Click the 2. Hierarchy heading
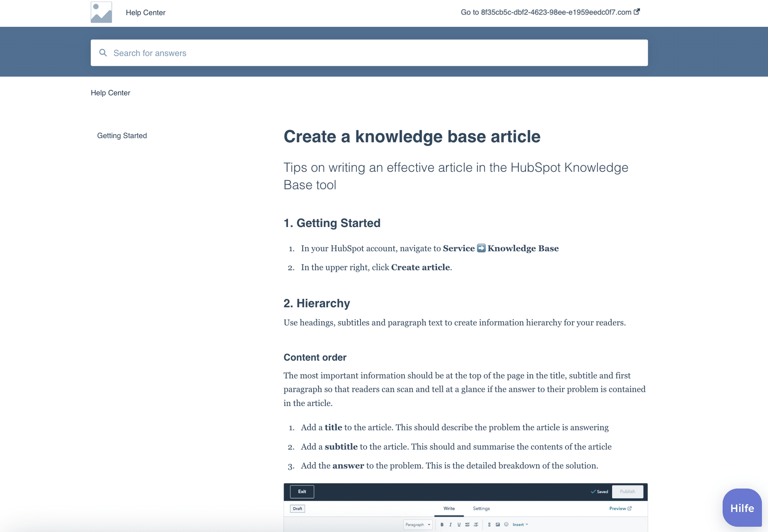 click(x=317, y=303)
